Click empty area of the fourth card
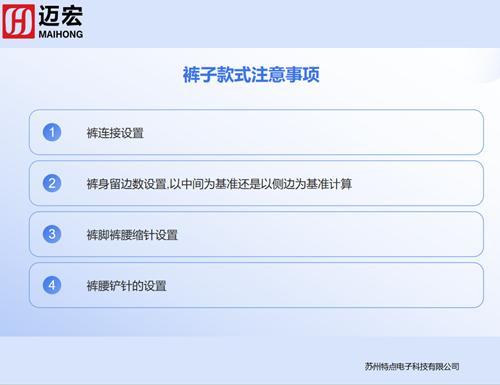The width and height of the screenshot is (500, 385). (x=323, y=285)
